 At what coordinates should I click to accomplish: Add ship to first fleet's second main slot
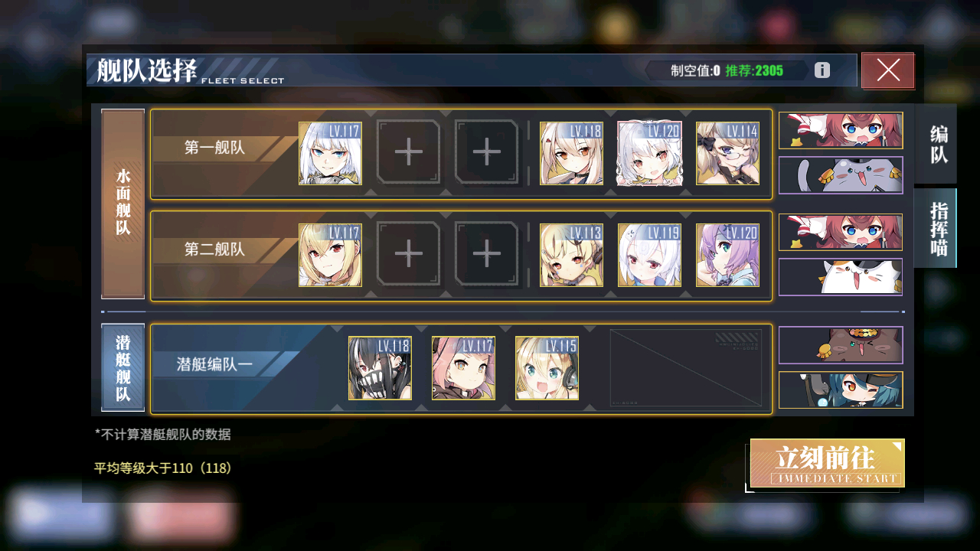pos(409,153)
